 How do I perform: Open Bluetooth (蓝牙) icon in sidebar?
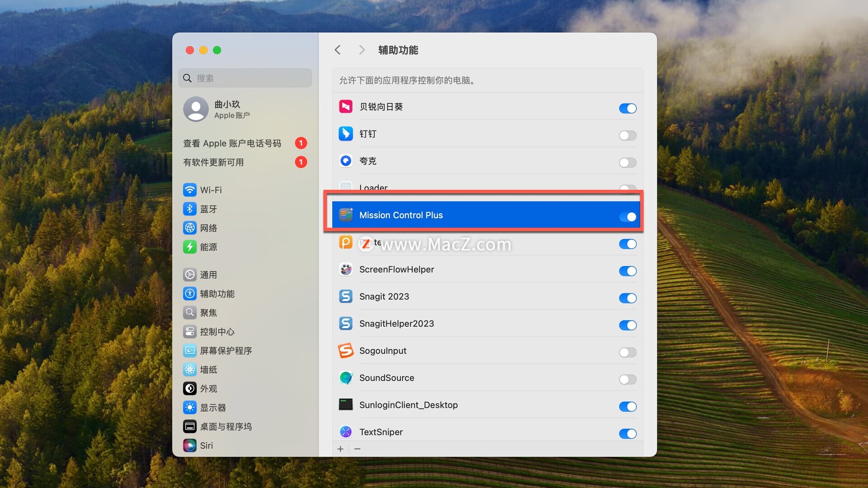(190, 209)
